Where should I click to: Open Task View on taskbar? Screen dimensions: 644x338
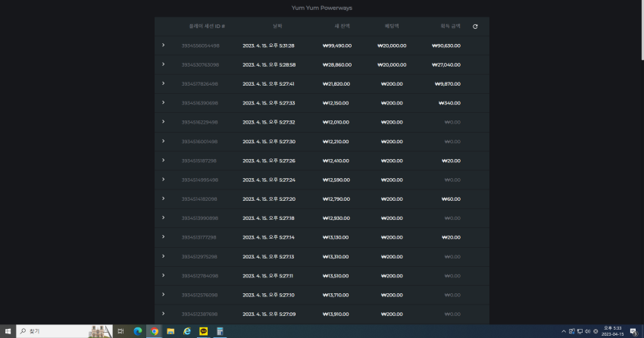click(120, 331)
